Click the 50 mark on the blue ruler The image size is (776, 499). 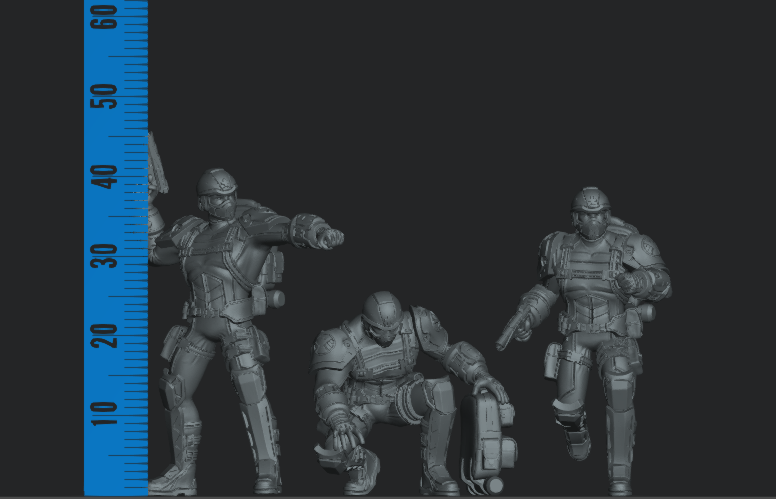pos(105,96)
